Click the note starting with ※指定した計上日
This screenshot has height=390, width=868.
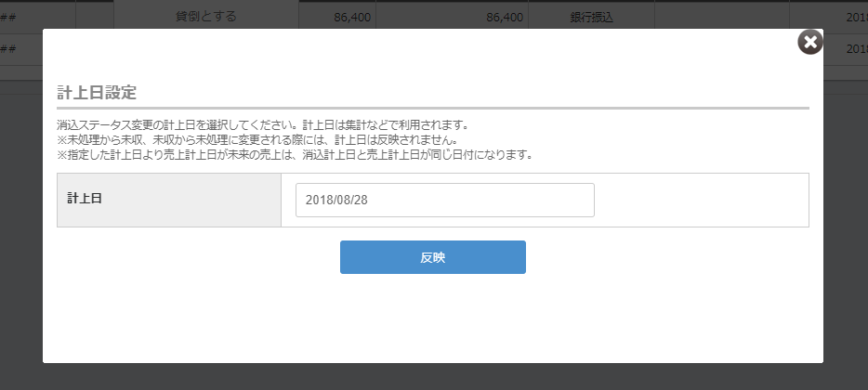pos(294,154)
